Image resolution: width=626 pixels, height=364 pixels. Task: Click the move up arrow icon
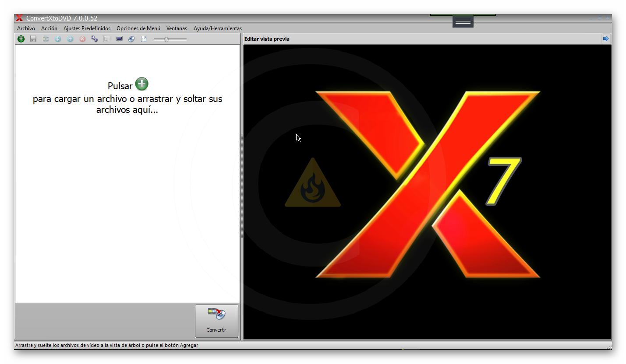tap(70, 39)
